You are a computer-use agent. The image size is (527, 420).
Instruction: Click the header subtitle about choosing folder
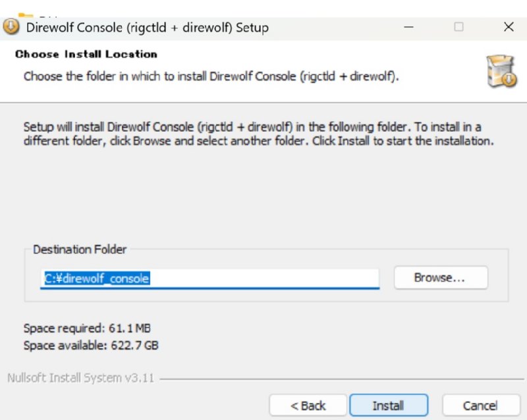211,76
